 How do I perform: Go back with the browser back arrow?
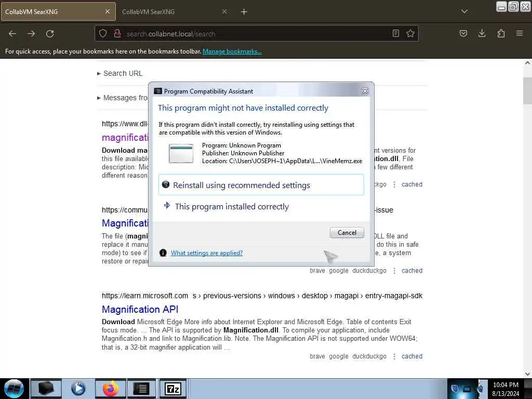point(12,34)
